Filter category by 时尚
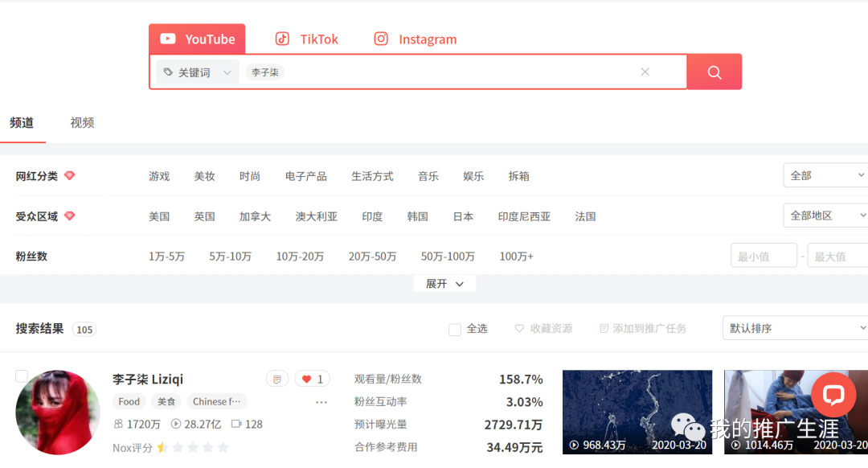The height and width of the screenshot is (468, 868). tap(250, 176)
